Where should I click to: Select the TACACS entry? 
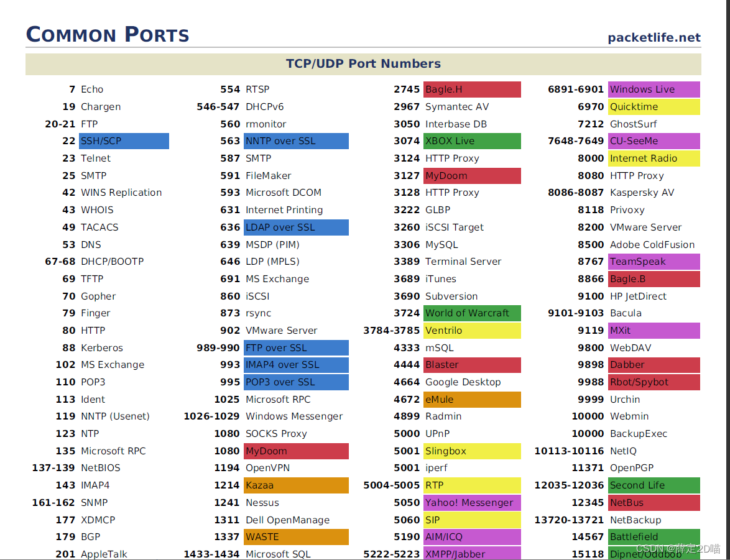pos(99,227)
